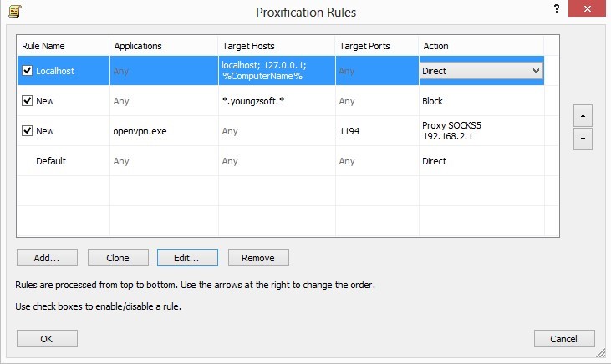The width and height of the screenshot is (611, 364).
Task: Click the Proxification Rules title bar icon
Action: click(x=14, y=11)
